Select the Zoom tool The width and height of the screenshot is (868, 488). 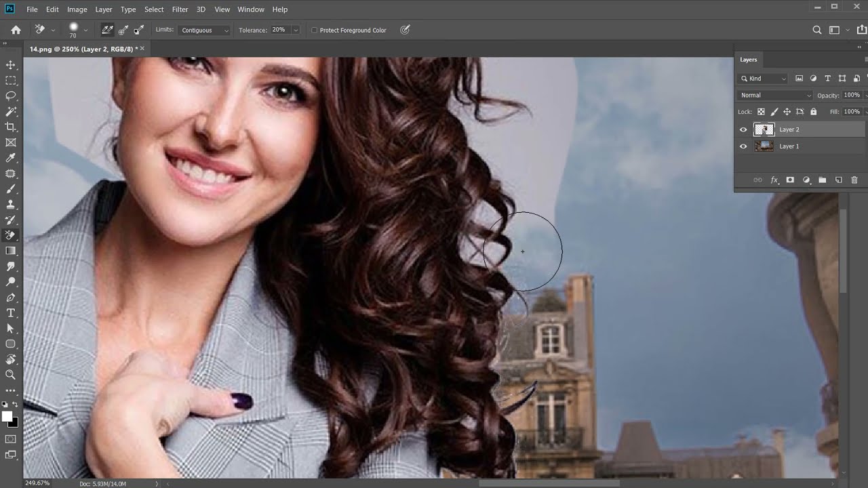[11, 375]
